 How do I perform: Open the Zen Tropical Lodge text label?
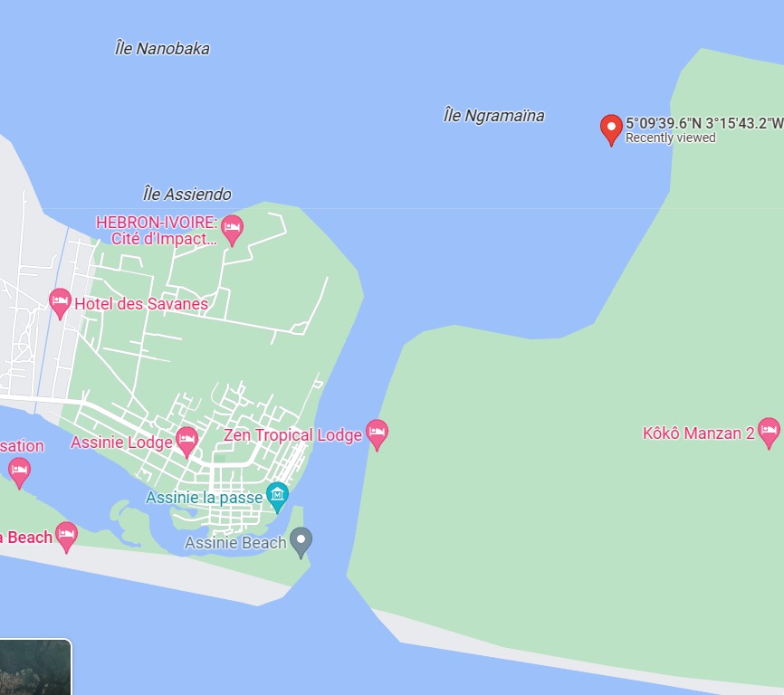292,435
